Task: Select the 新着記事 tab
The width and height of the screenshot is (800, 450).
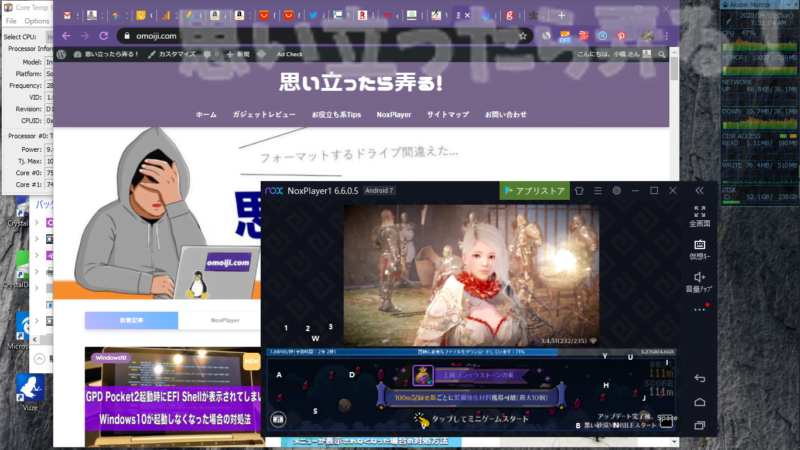Action: (132, 320)
